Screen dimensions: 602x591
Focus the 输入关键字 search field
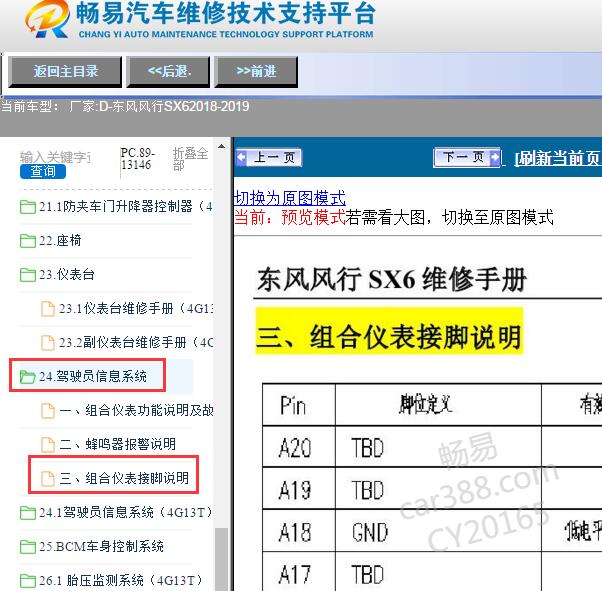point(56,157)
